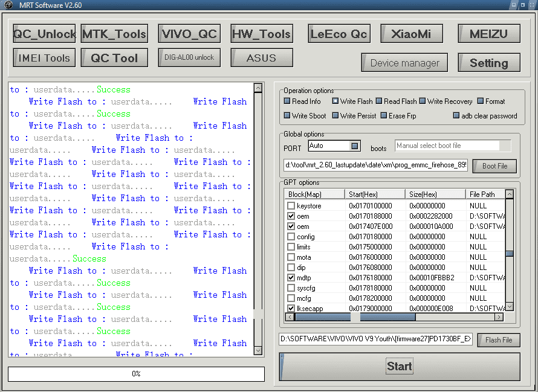Open the PORT Auto dropdown
The width and height of the screenshot is (538, 392).
pos(355,146)
